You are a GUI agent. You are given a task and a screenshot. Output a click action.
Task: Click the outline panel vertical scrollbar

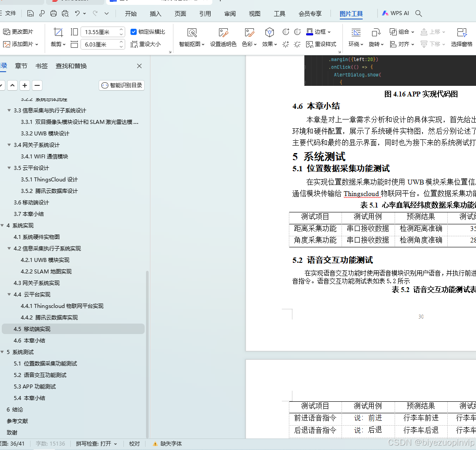click(147, 354)
